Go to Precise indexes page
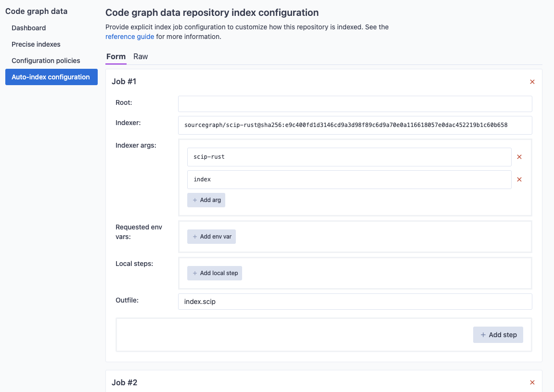 click(x=36, y=44)
